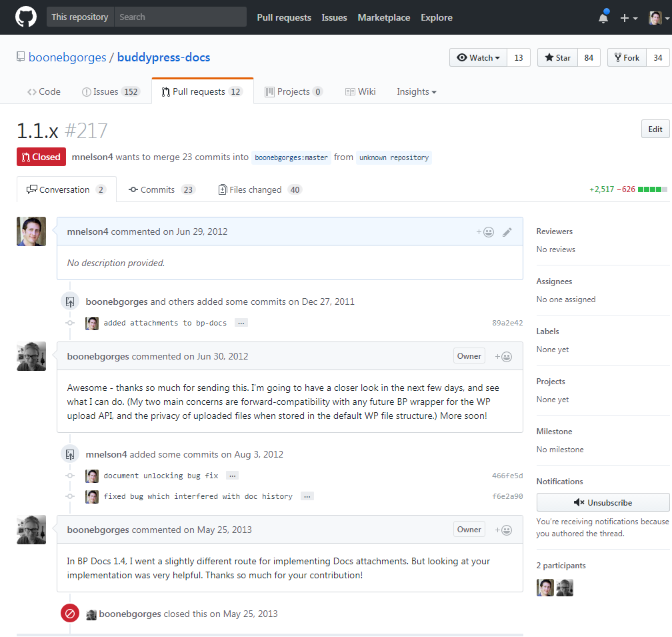Star the repository

557,57
